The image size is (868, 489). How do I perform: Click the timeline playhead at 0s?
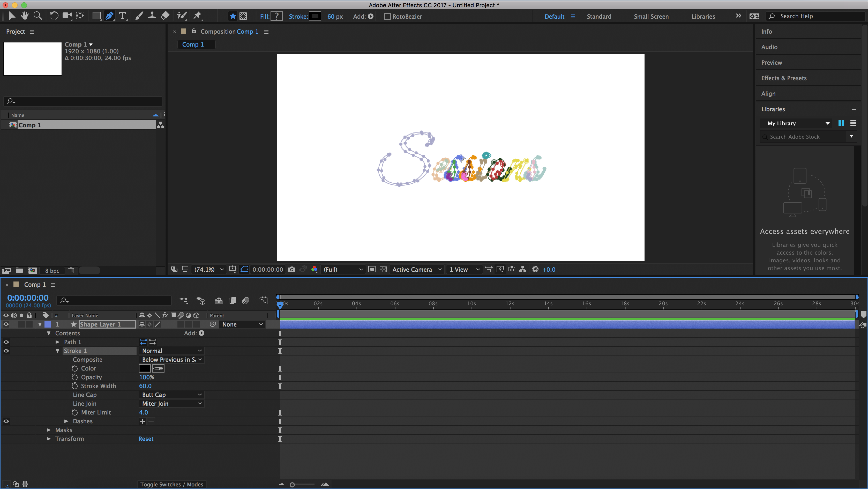pyautogui.click(x=280, y=304)
